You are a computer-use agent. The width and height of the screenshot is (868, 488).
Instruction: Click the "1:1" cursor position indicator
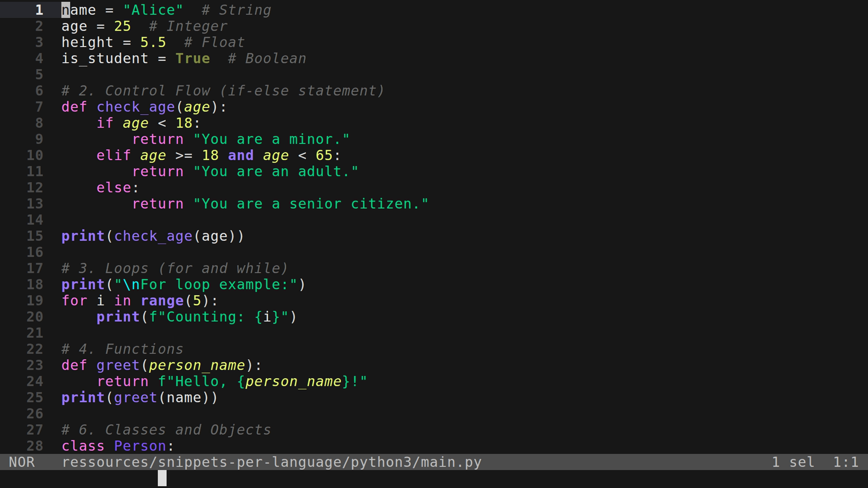tap(846, 462)
